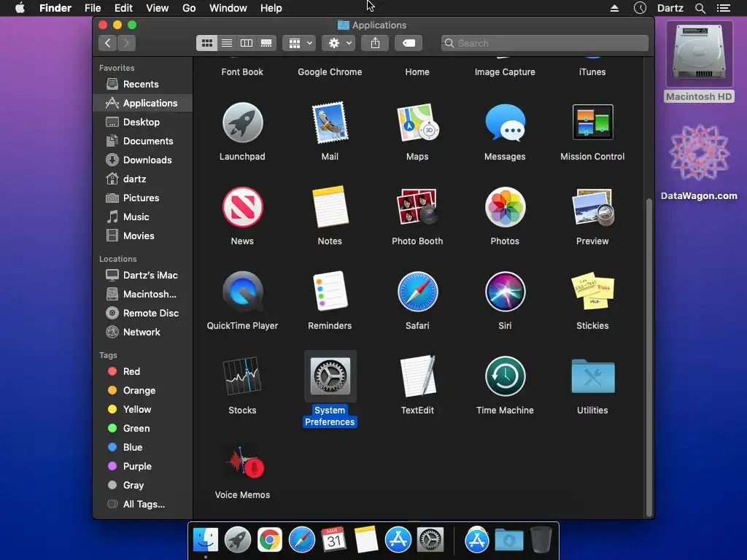Click the Google Chrome icon in the Dock
Image resolution: width=747 pixels, height=560 pixels.
(270, 540)
